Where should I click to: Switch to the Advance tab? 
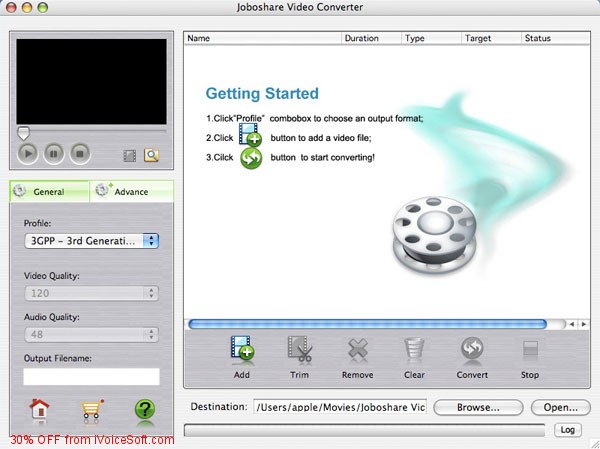[x=131, y=191]
